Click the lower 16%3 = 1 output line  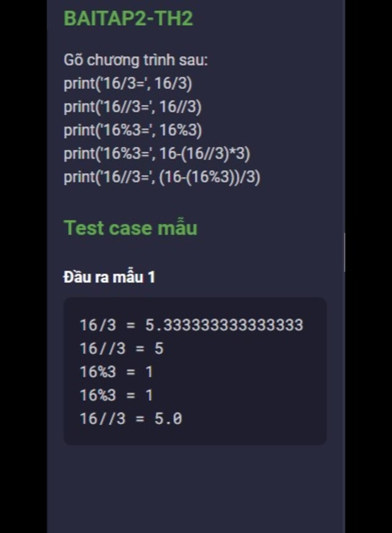[x=116, y=395]
